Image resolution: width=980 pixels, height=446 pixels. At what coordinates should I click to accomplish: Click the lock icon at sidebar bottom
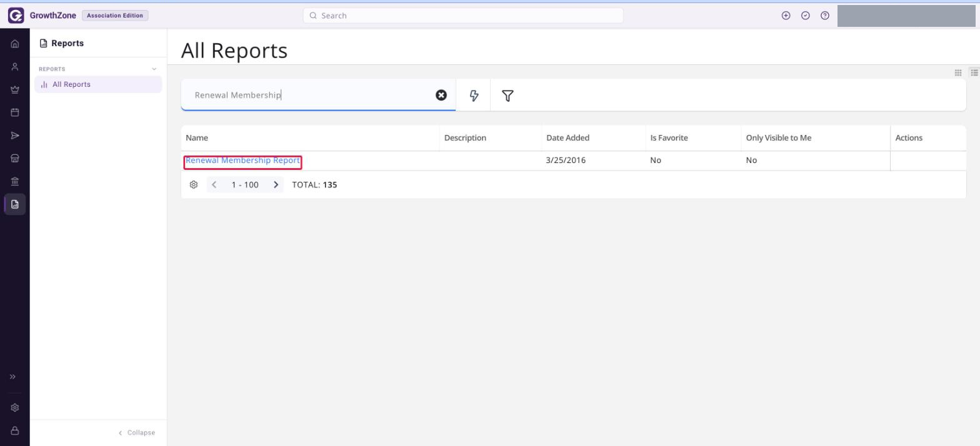pos(15,430)
